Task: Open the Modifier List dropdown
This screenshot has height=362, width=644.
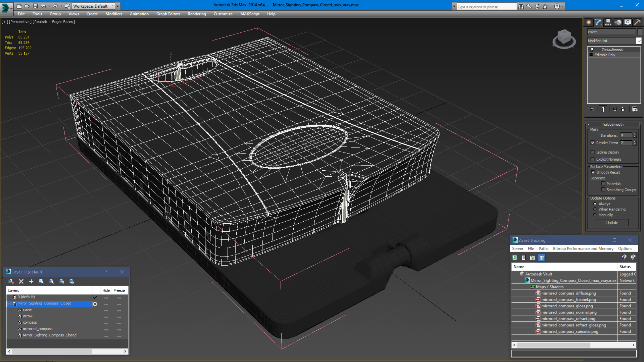Action: [x=639, y=40]
